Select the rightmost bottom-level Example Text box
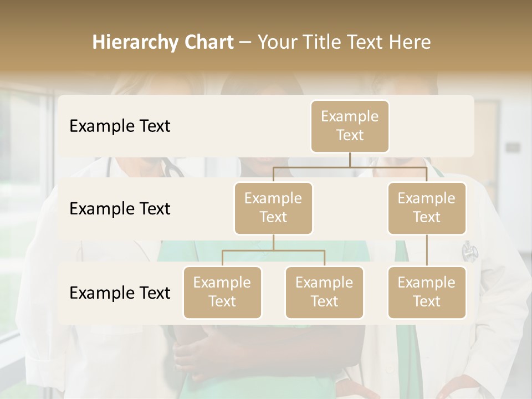The image size is (532, 399). click(x=427, y=293)
